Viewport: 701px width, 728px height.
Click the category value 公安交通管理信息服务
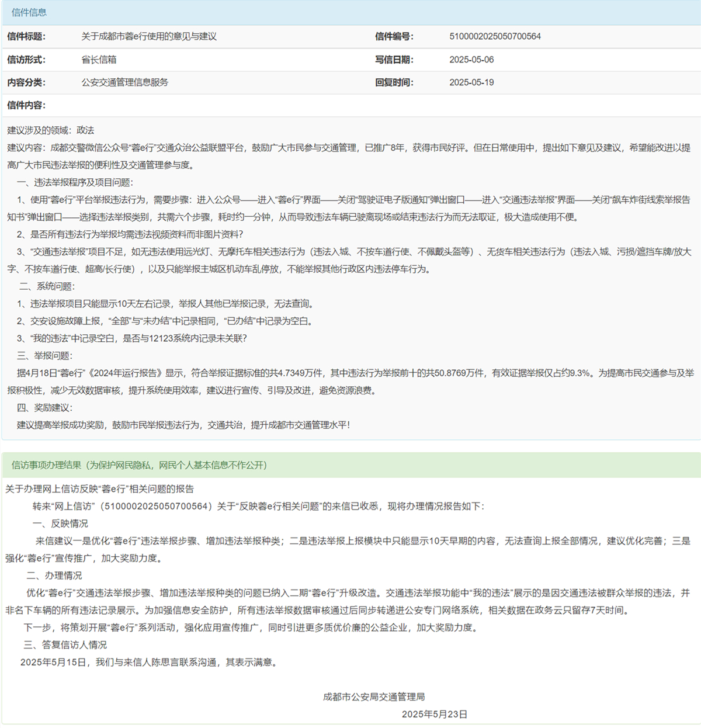point(125,82)
